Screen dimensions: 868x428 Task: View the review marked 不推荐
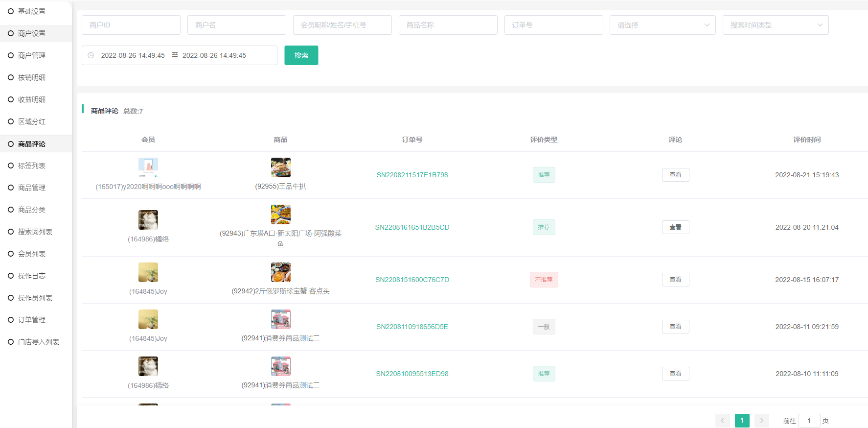675,280
